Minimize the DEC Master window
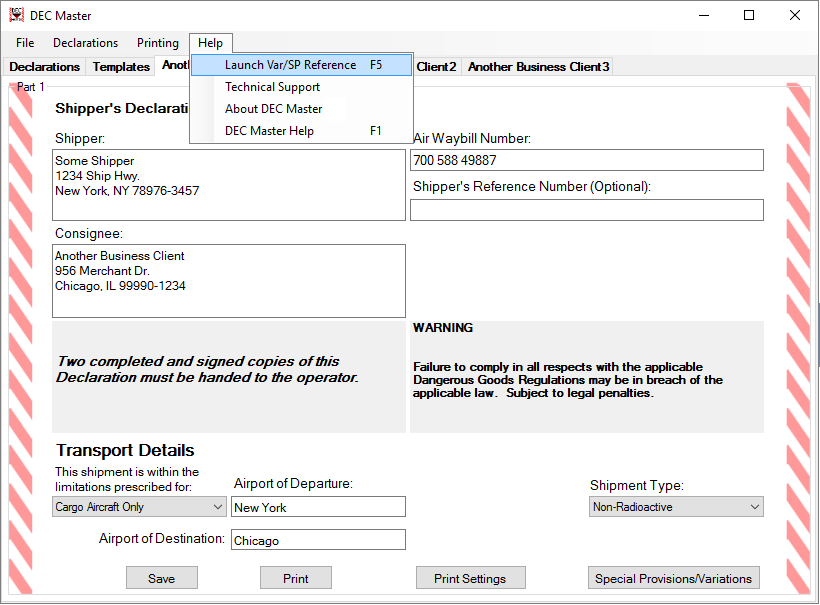Screen dimensions: 820x605 point(704,15)
